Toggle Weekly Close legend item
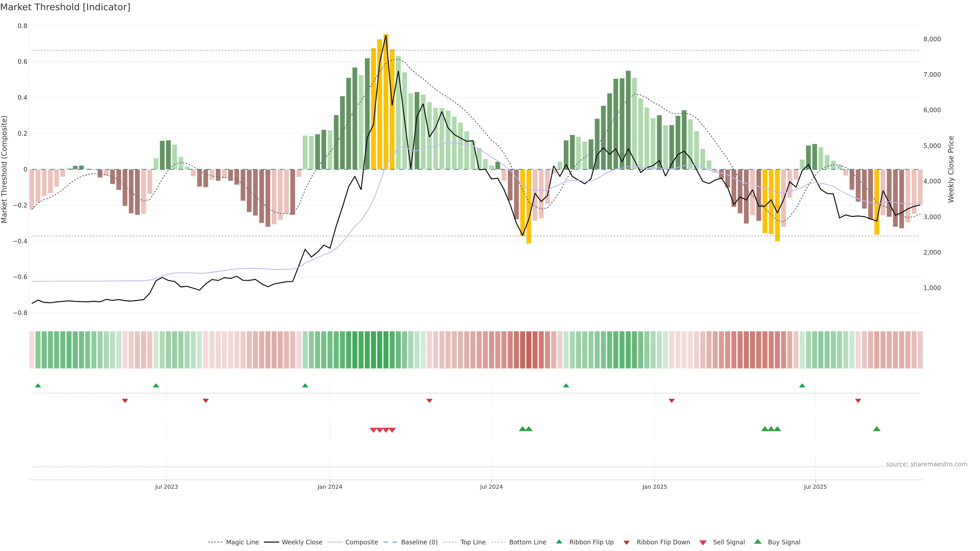This screenshot has width=980, height=551. click(x=302, y=542)
